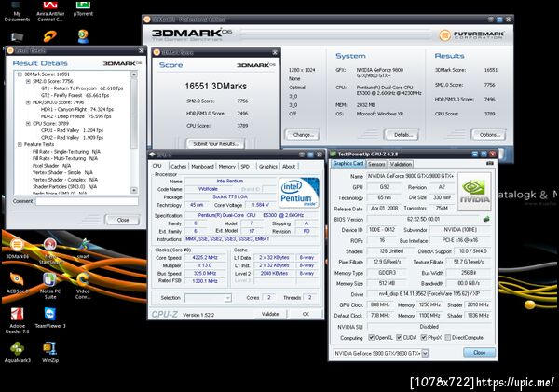Switch to the Sensors tab in GPU-Z
This screenshot has height=392, width=559.
376,164
